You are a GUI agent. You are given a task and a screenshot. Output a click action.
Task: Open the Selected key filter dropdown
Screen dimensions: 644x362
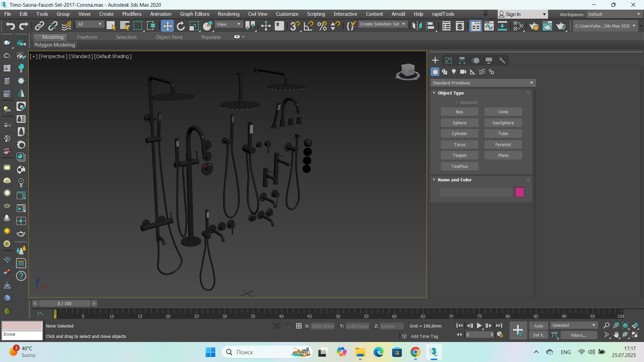(574, 325)
